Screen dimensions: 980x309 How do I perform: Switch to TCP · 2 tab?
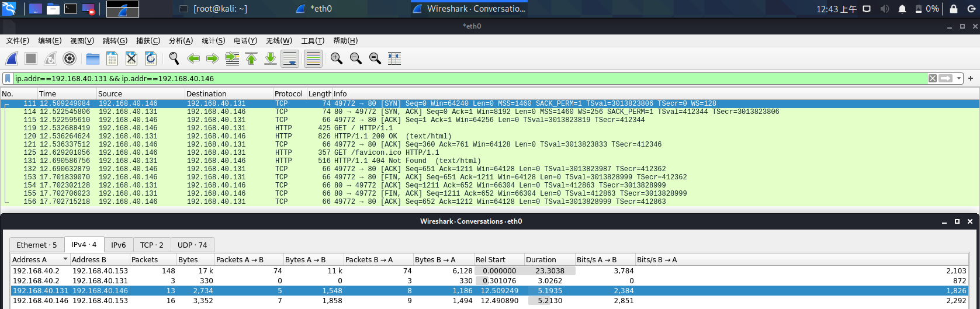152,245
